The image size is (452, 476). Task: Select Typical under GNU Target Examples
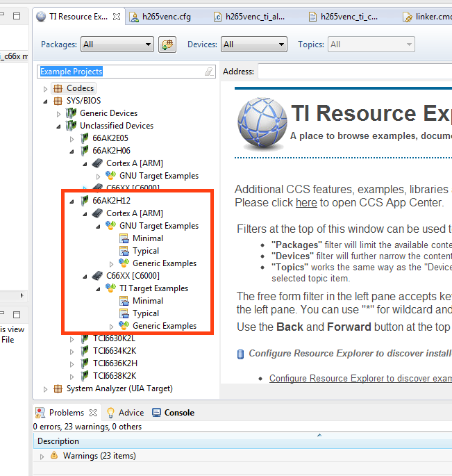click(x=146, y=251)
